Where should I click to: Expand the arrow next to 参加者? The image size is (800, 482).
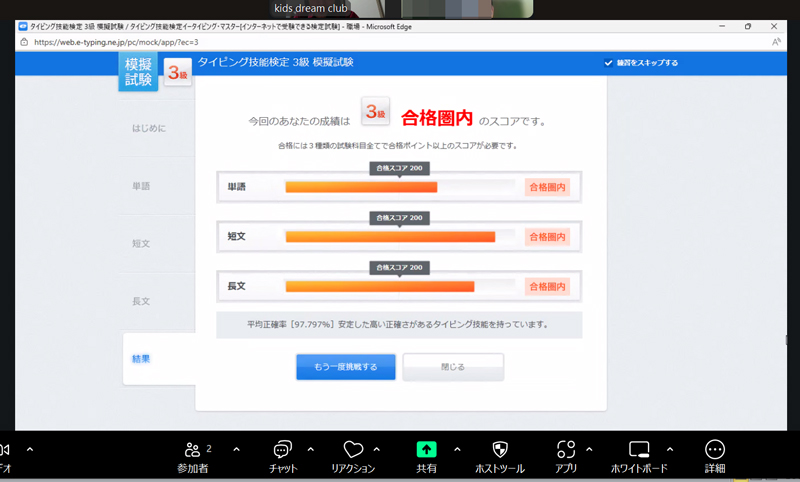236,449
